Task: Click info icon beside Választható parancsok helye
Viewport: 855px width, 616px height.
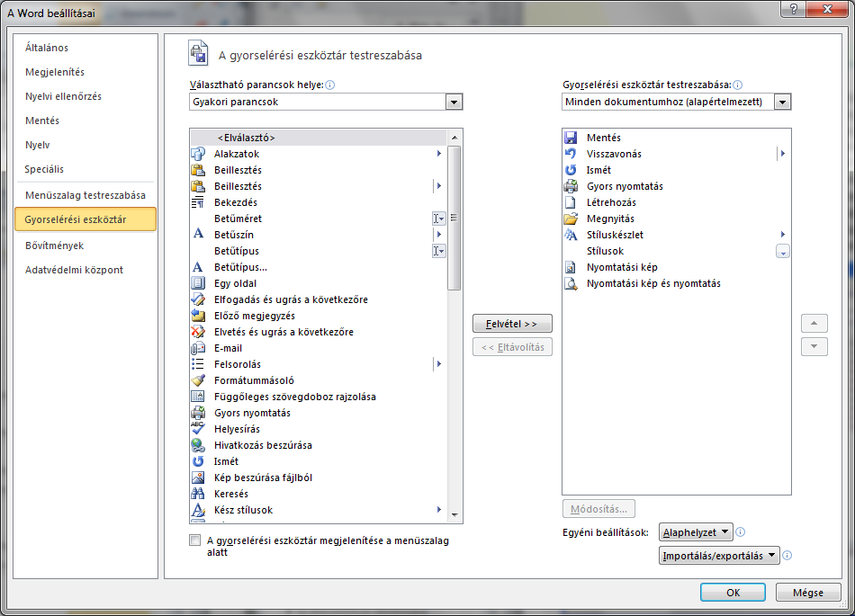Action: [330, 85]
